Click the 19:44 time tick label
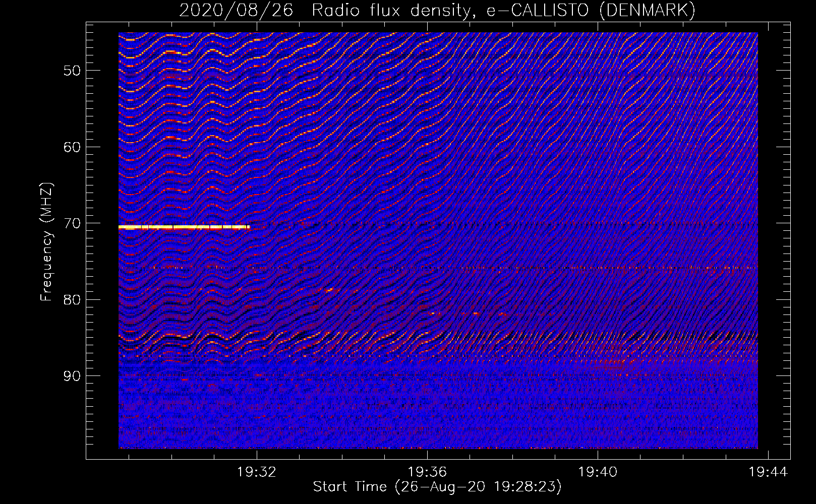This screenshot has height=504, width=816. (768, 472)
